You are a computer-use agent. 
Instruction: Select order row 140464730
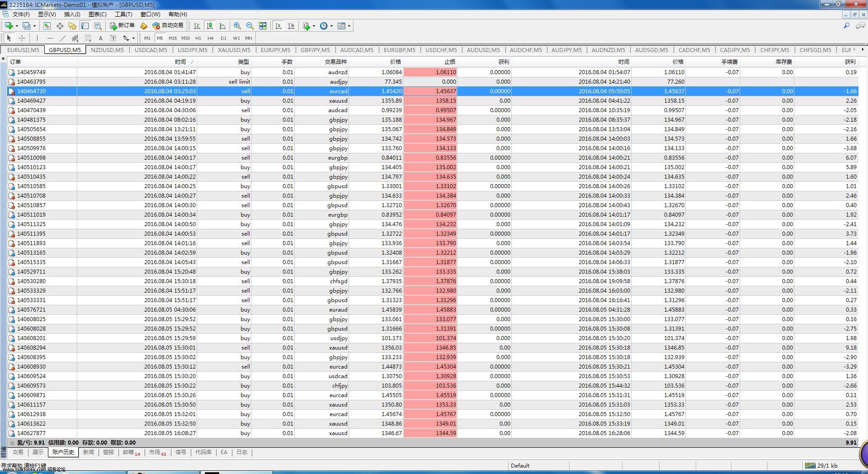pyautogui.click(x=433, y=91)
